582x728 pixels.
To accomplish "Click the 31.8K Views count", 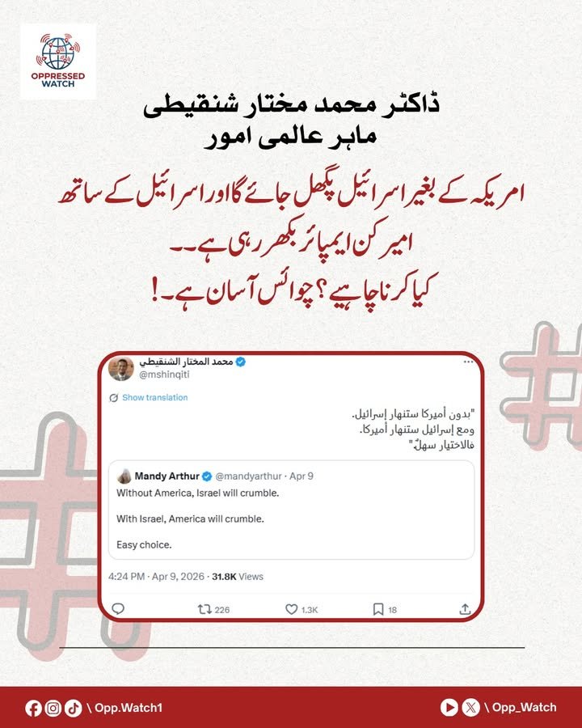I will tap(238, 577).
